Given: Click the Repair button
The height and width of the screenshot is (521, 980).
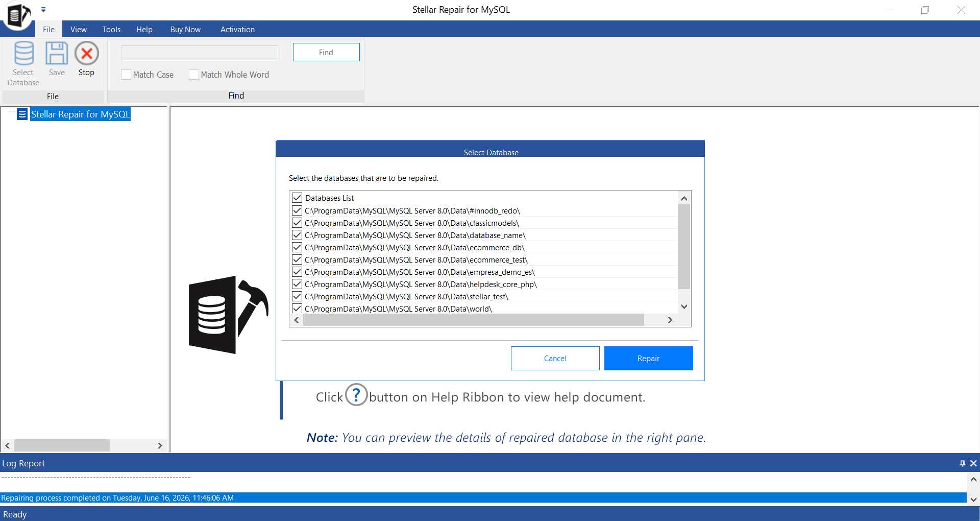Looking at the screenshot, I should 648,359.
